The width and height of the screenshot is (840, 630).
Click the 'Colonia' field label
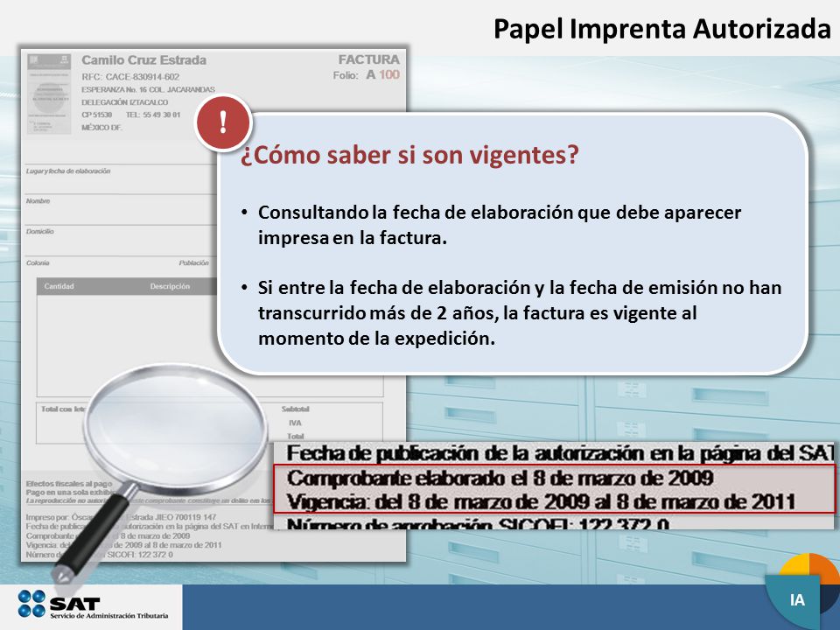pyautogui.click(x=38, y=263)
